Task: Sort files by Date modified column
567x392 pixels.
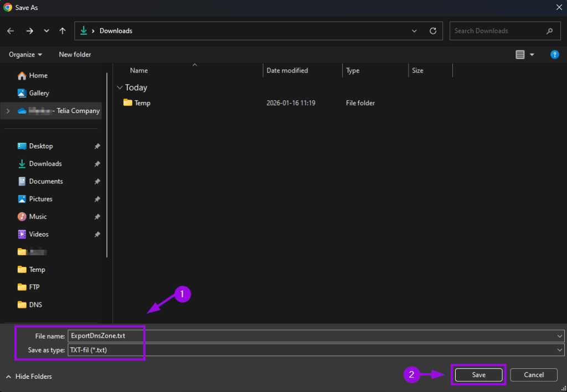Action: (287, 70)
